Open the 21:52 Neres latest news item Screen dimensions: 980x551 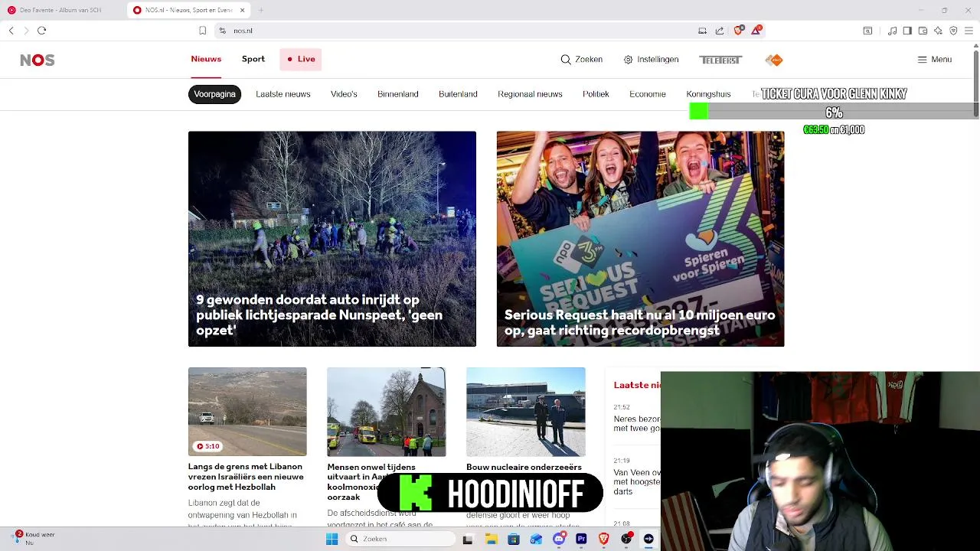(636, 419)
